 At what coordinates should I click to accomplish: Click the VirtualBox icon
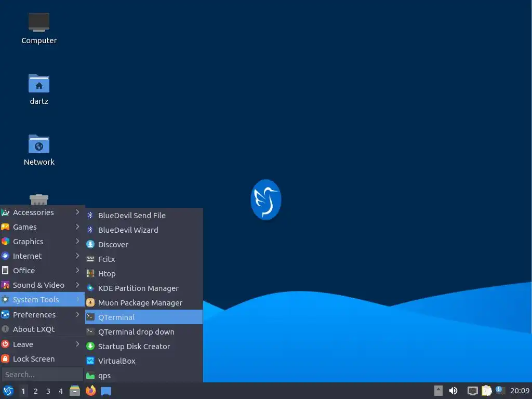pyautogui.click(x=90, y=361)
